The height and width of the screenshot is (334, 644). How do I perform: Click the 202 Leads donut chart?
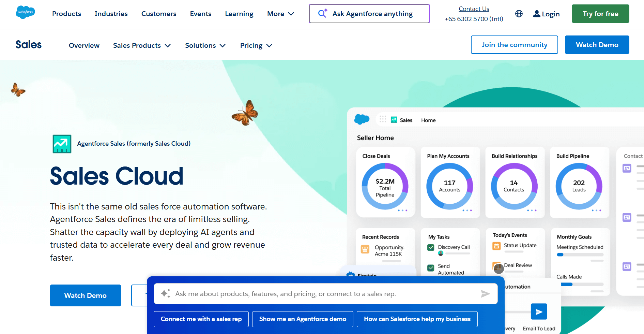(x=579, y=186)
